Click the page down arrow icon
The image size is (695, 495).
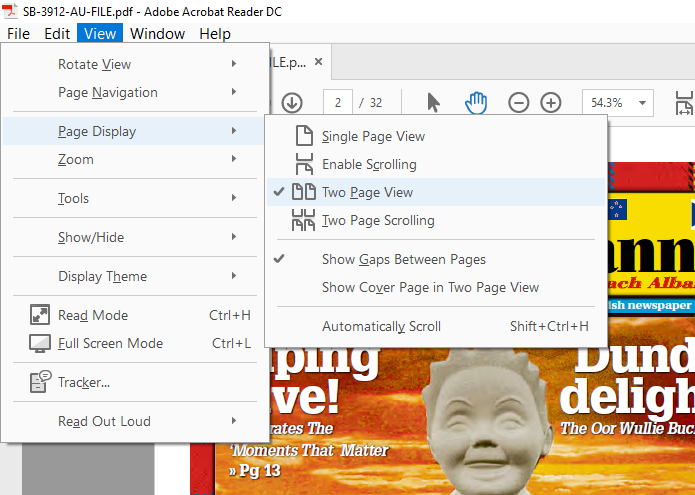tap(292, 102)
